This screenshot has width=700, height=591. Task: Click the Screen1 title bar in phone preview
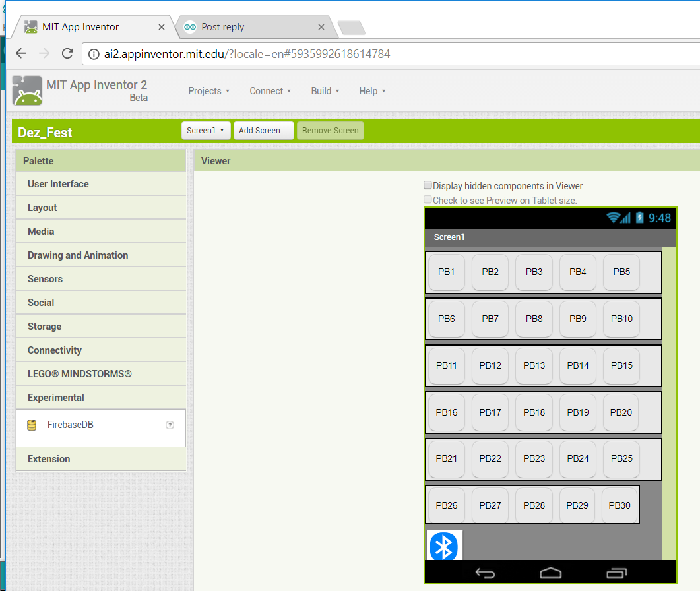click(x=550, y=237)
